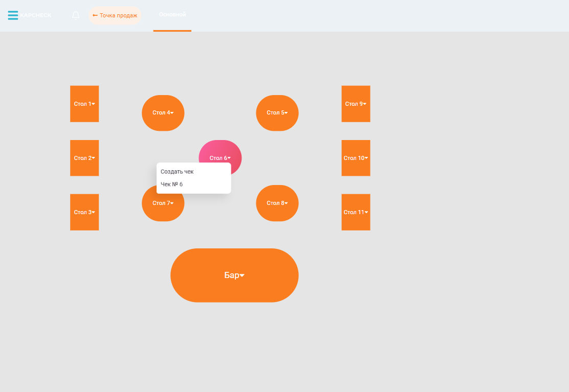Open the Стол 11 table menu
Viewport: 569px width, 392px height.
click(x=356, y=212)
